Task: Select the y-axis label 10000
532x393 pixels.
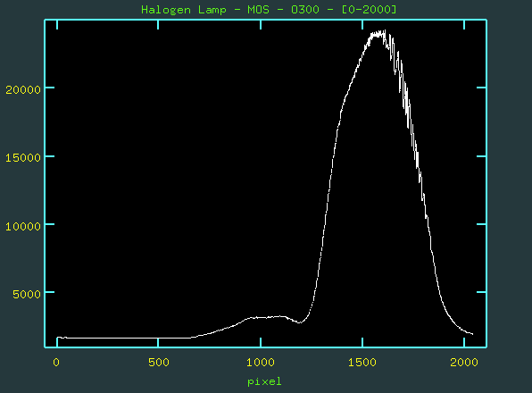Action: (23, 226)
